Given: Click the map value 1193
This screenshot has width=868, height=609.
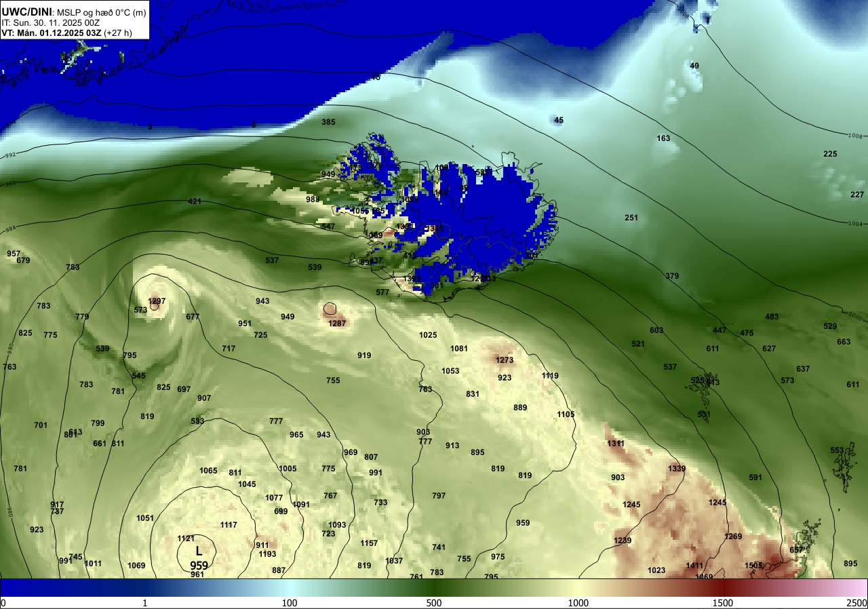Looking at the screenshot, I should click(x=267, y=554).
